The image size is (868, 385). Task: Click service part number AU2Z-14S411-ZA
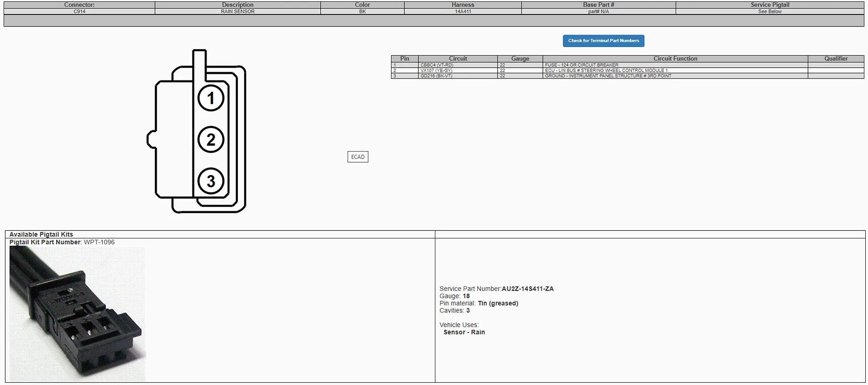pyautogui.click(x=527, y=289)
